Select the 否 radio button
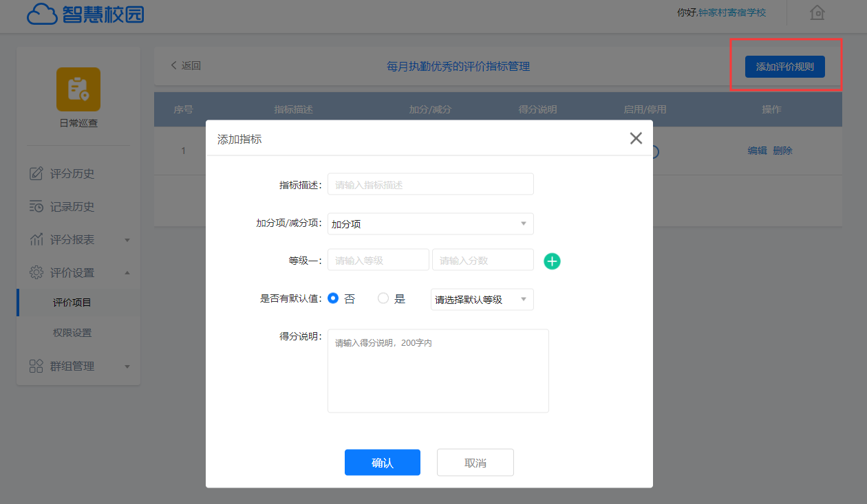867x504 pixels. point(334,298)
